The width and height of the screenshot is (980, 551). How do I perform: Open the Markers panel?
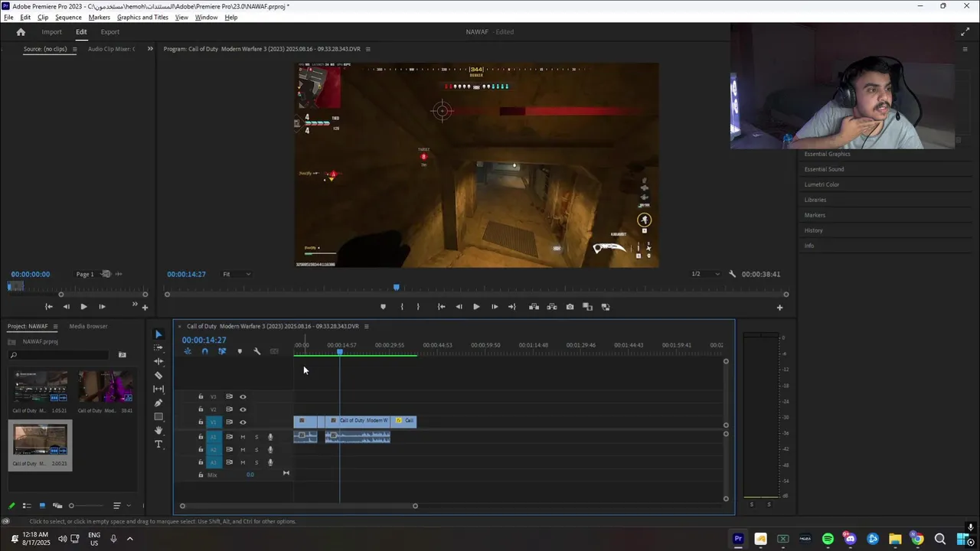point(815,215)
